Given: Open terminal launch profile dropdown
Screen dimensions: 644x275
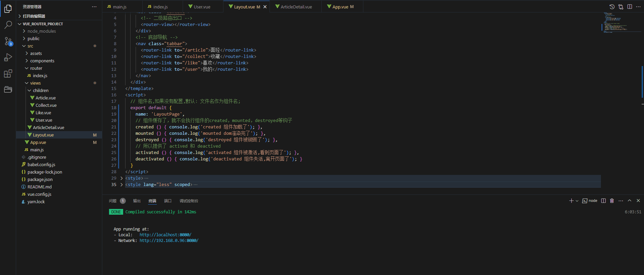Looking at the screenshot, I should [577, 201].
